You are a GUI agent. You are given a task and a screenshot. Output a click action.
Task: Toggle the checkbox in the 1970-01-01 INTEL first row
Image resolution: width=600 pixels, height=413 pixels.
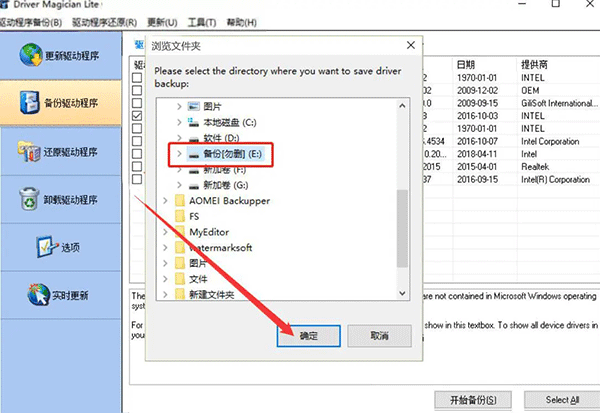tap(137, 78)
